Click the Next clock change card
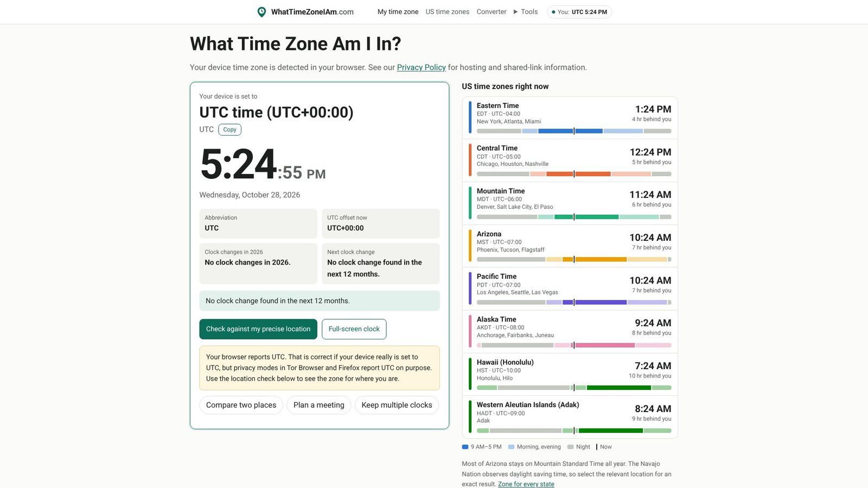The width and height of the screenshot is (868, 488). 381,264
